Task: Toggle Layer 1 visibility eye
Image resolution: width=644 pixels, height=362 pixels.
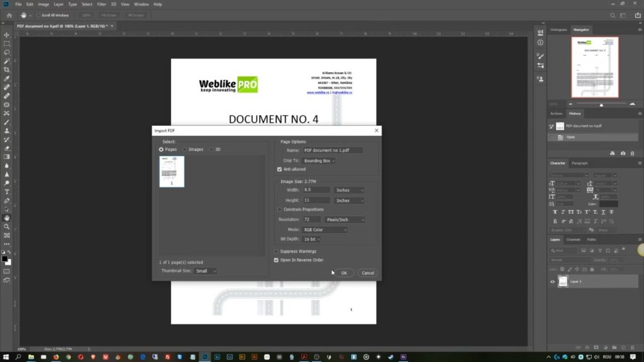Action: point(553,282)
